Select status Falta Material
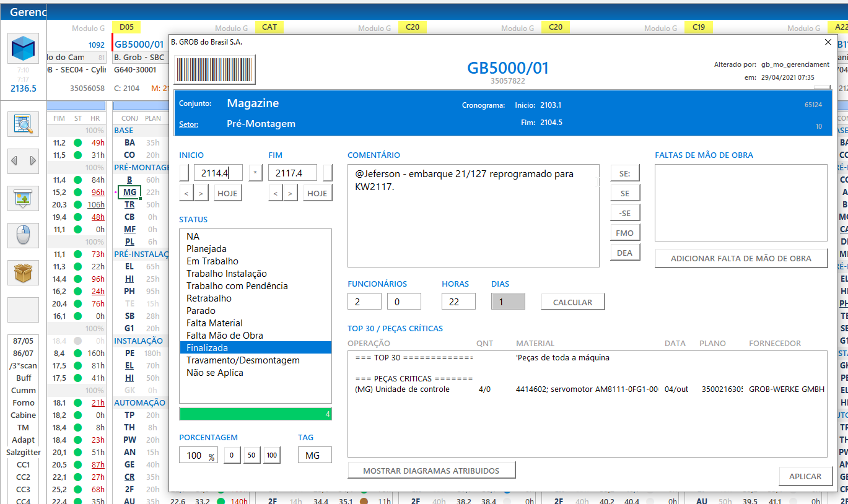 point(255,323)
